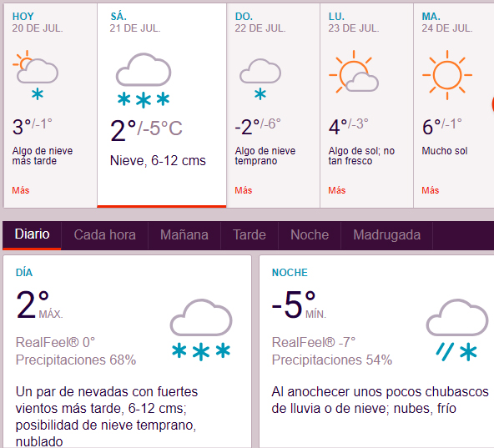Click Saturday's heavy snow cloud icon
Screen dimensions: 494x448
144,81
